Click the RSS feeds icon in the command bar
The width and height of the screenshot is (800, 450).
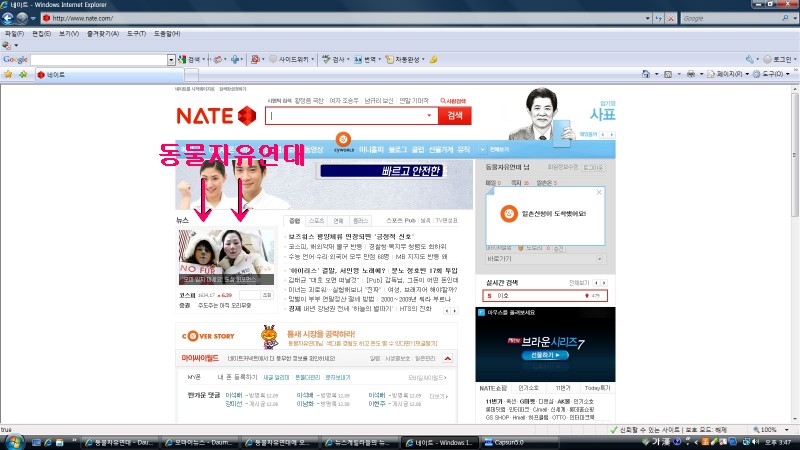click(x=668, y=74)
